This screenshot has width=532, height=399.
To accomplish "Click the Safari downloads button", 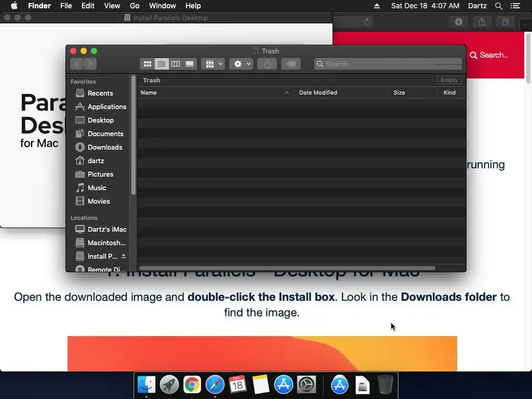I will [x=459, y=22].
